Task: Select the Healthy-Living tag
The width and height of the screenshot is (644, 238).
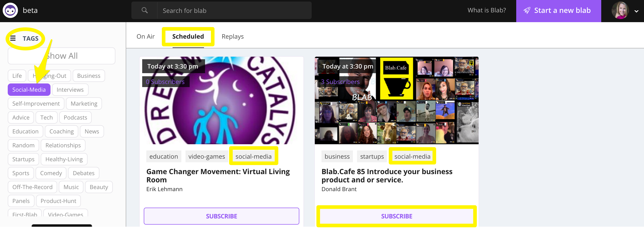Action: click(x=64, y=159)
